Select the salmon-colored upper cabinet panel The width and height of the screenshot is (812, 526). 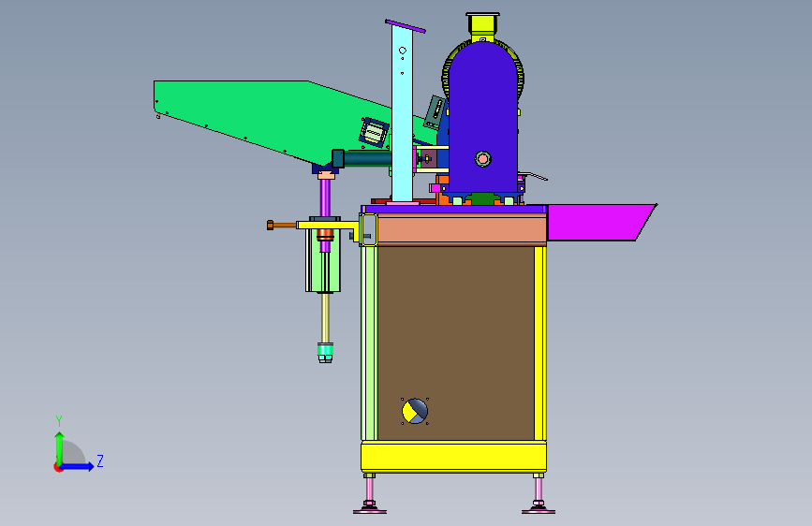(x=462, y=229)
